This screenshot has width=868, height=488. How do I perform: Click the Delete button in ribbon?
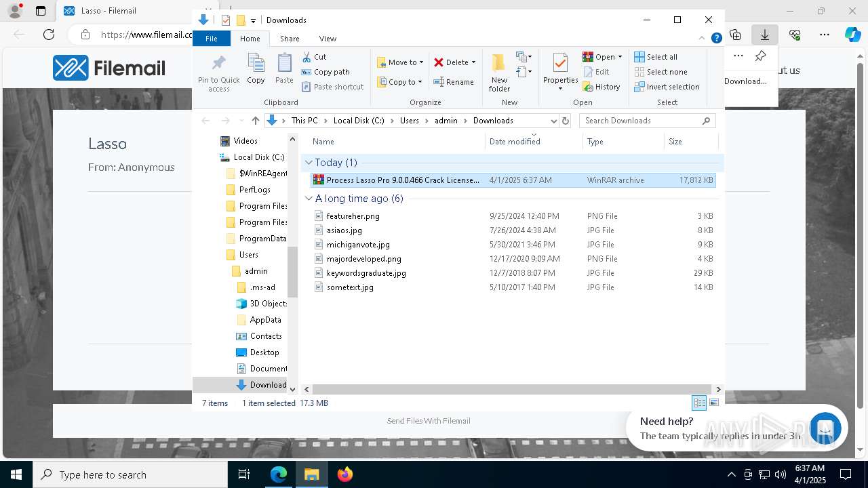pyautogui.click(x=451, y=62)
